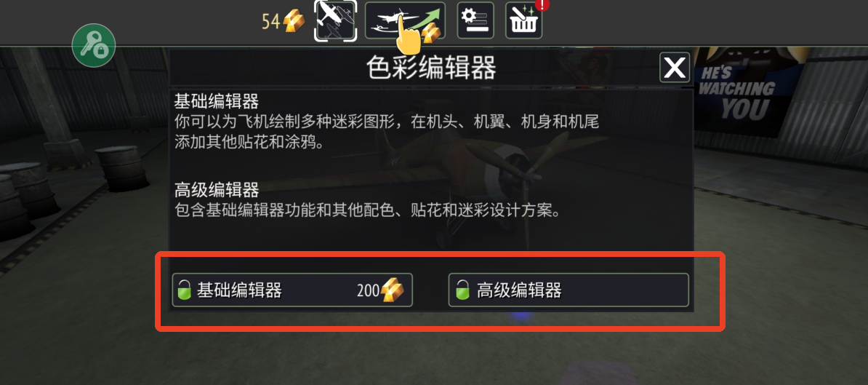Tap the 高级编辑器 description heading
The height and width of the screenshot is (385, 868).
click(217, 190)
